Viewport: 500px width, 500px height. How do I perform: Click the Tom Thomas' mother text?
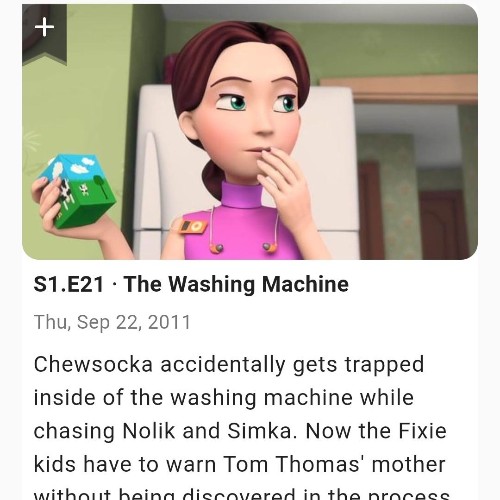[334, 464]
